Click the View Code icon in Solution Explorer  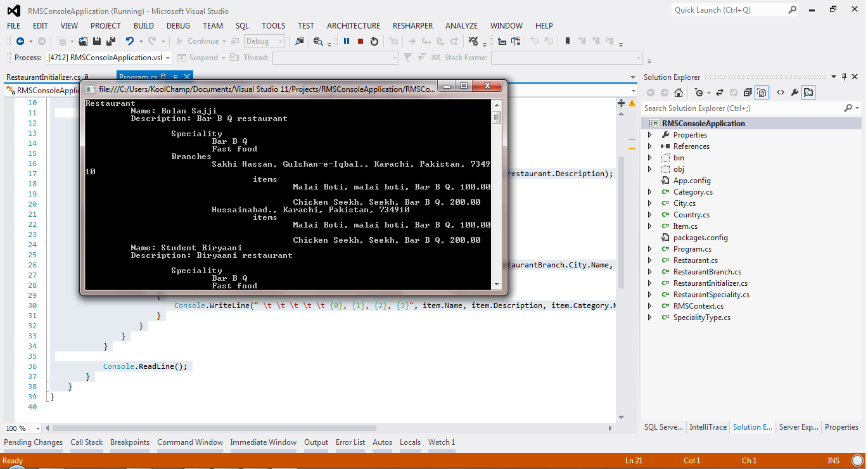click(781, 92)
